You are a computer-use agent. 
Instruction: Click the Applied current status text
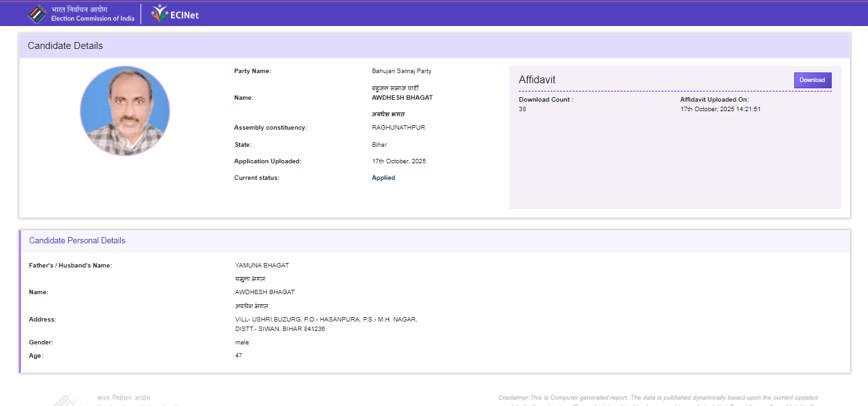(383, 178)
